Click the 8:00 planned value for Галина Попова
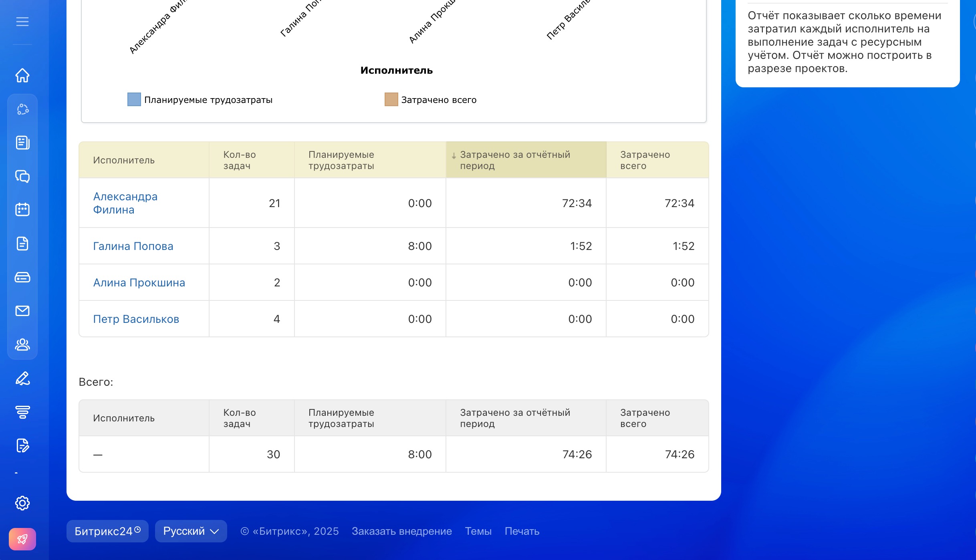The height and width of the screenshot is (560, 976). 420,246
